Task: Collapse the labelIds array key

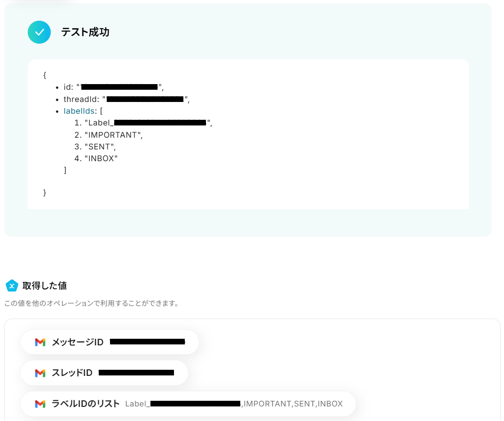Action: pos(79,111)
